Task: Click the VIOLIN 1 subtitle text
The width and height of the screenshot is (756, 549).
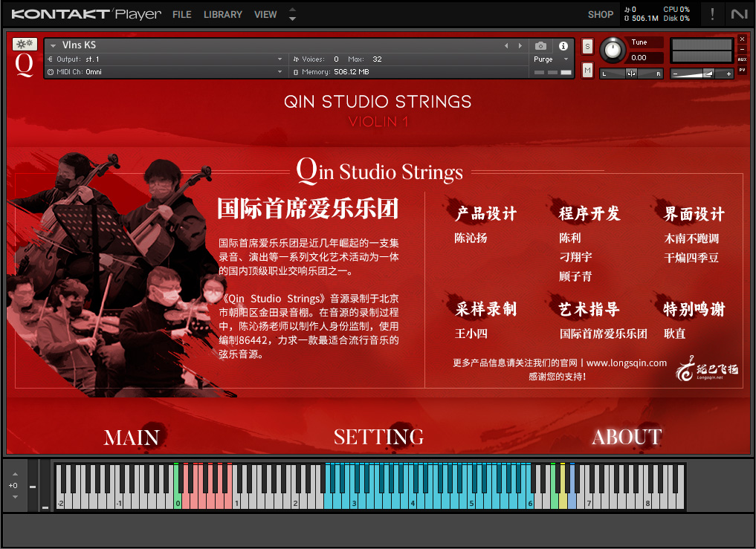Action: coord(378,122)
